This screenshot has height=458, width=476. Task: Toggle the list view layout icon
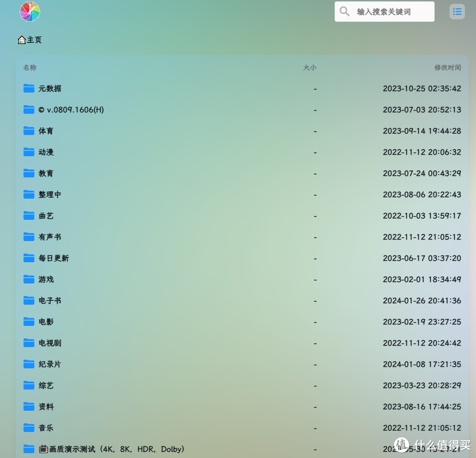click(457, 12)
